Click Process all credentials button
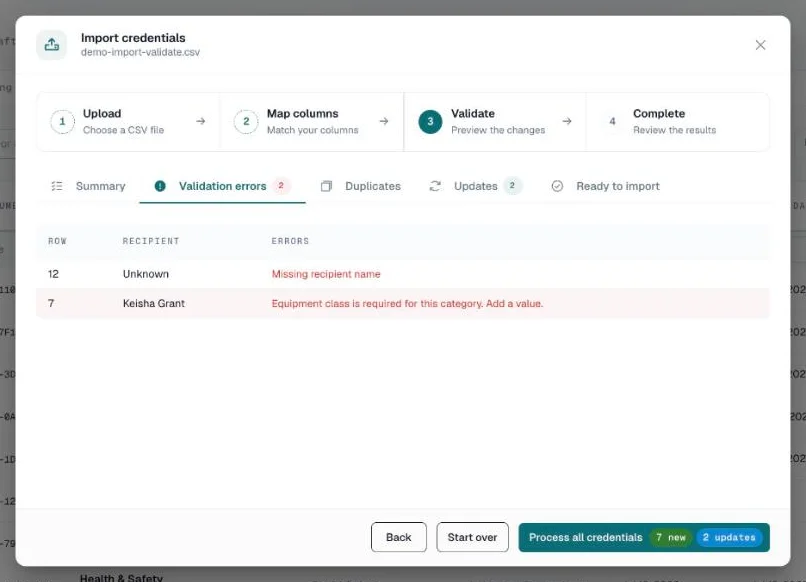Viewport: 806px width, 582px height. [644, 537]
